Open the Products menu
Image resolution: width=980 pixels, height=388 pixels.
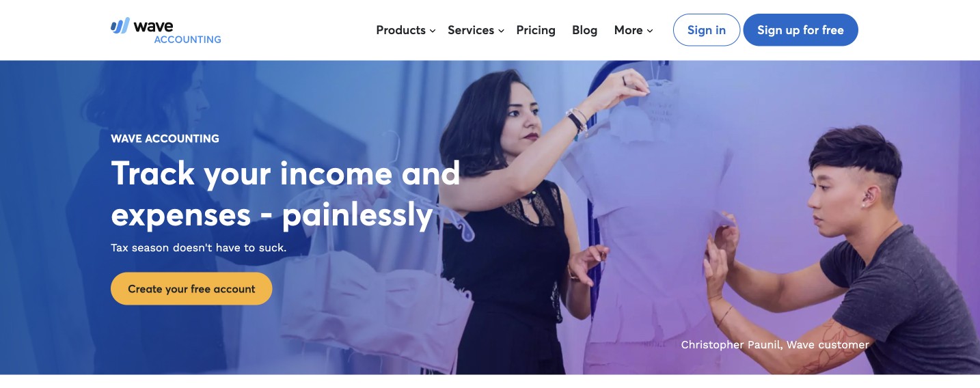400,30
